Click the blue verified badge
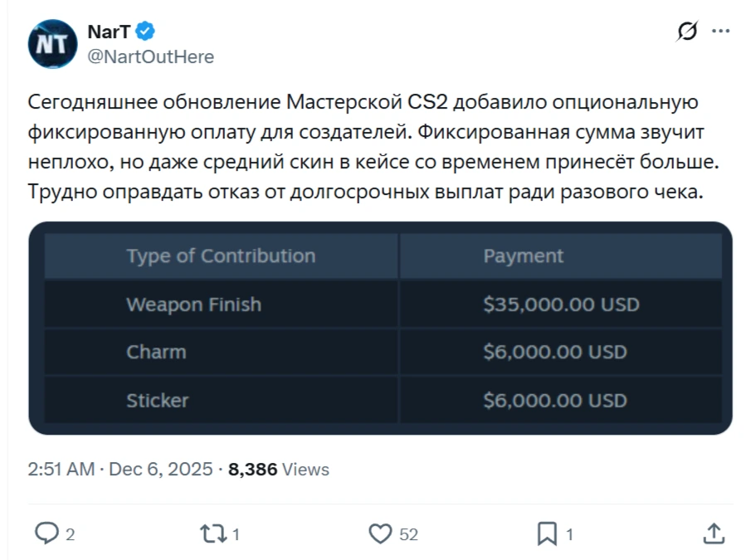This screenshot has height=560, width=746. tap(146, 32)
